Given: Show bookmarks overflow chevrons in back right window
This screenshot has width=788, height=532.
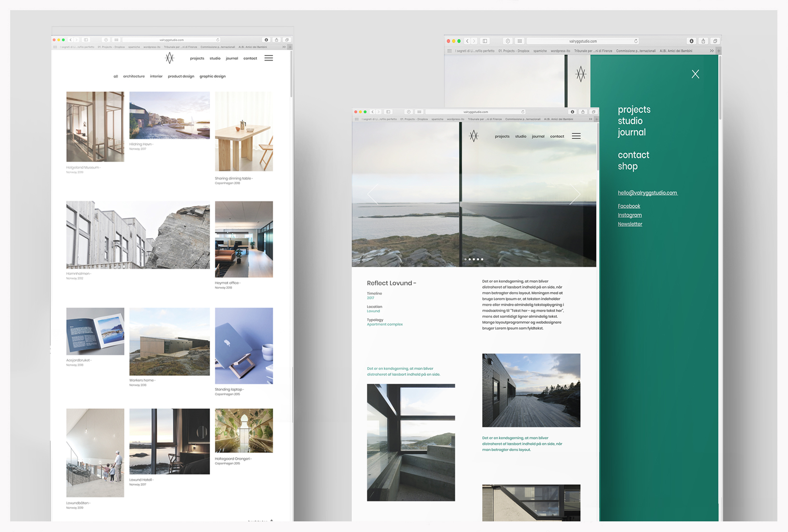Looking at the screenshot, I should click(x=712, y=51).
